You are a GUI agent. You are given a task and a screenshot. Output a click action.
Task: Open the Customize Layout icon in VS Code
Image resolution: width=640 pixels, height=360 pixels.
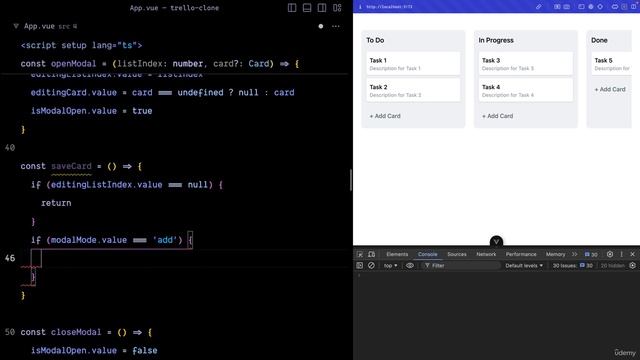coord(337,8)
